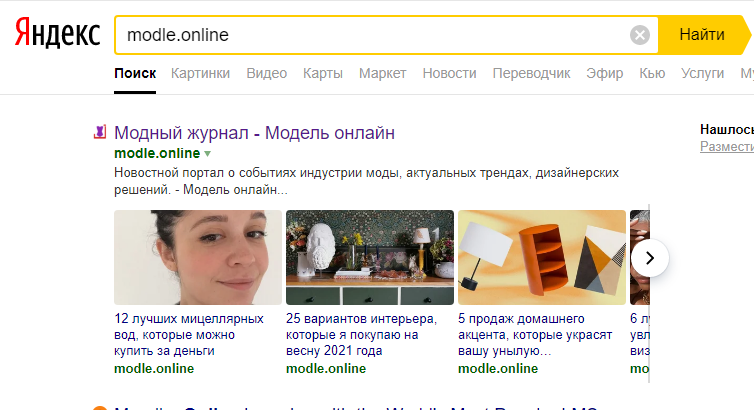
Task: Open the woman's face thumbnail
Action: coord(198,257)
